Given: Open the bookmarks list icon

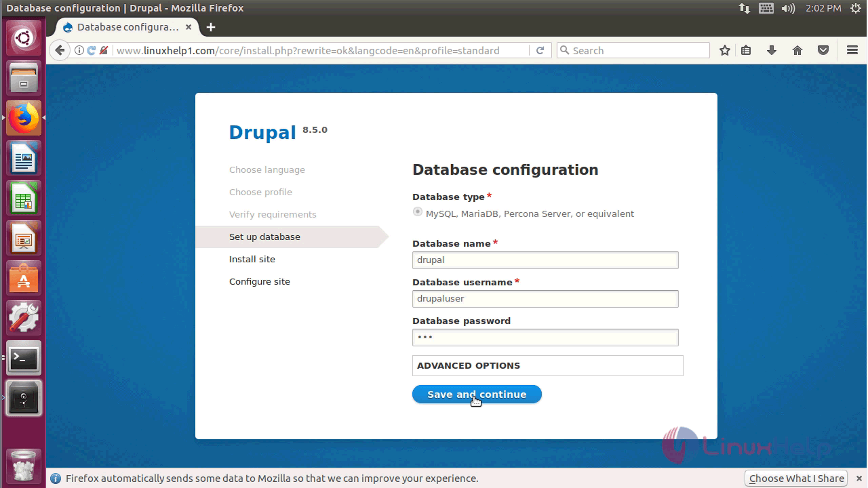Looking at the screenshot, I should coord(746,50).
